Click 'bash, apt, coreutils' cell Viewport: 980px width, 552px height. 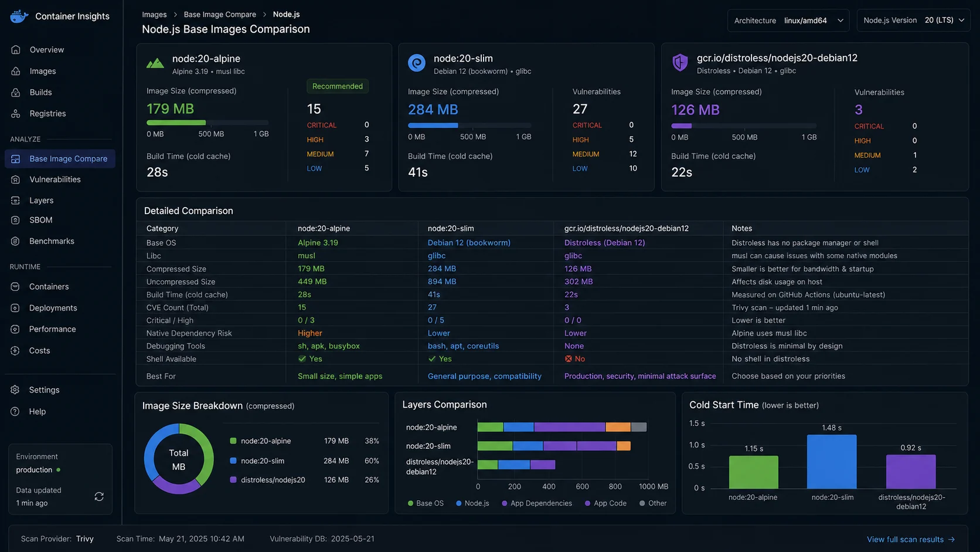[x=463, y=346]
